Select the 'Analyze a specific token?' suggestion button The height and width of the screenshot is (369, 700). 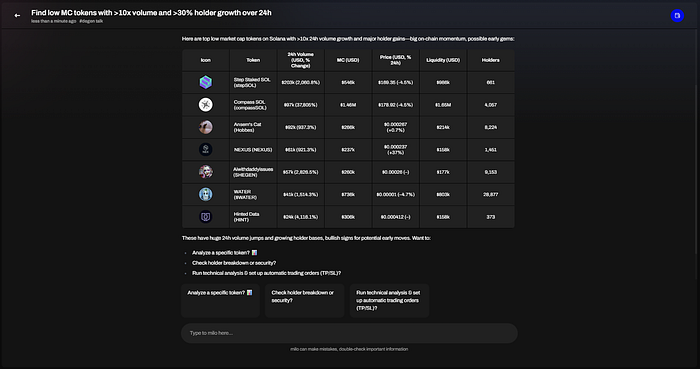point(221,300)
